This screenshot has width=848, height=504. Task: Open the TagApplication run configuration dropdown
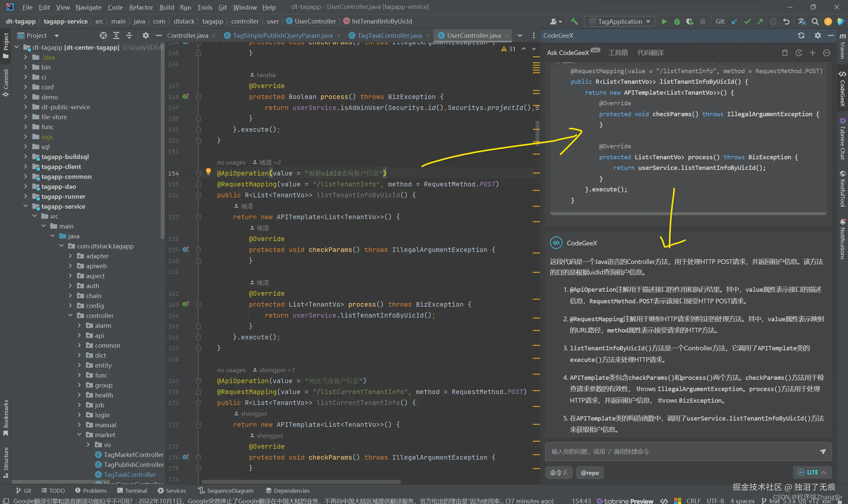coord(620,22)
